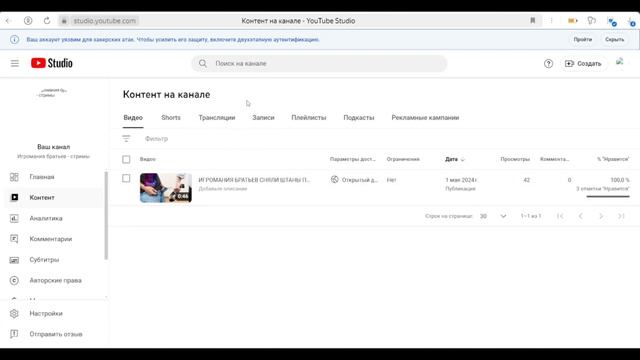Screen dimensions: 640x360
Task: Click Скрыть to hide the banner
Action: (x=614, y=40)
